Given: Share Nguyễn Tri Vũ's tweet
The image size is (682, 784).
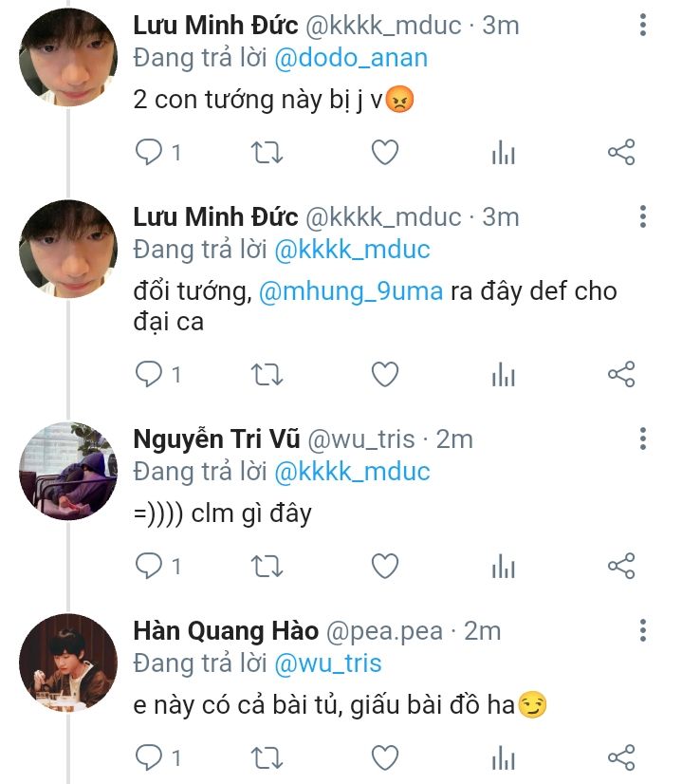Looking at the screenshot, I should (x=620, y=567).
